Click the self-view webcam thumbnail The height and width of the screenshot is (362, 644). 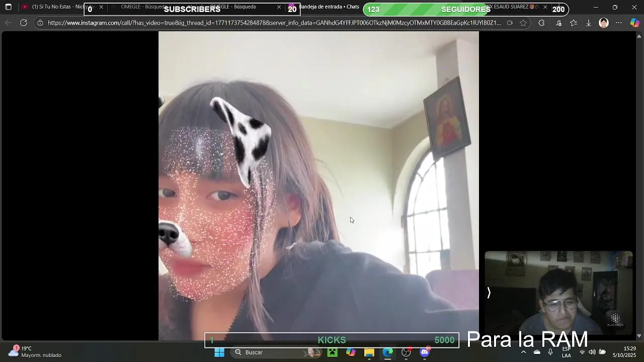point(558,293)
